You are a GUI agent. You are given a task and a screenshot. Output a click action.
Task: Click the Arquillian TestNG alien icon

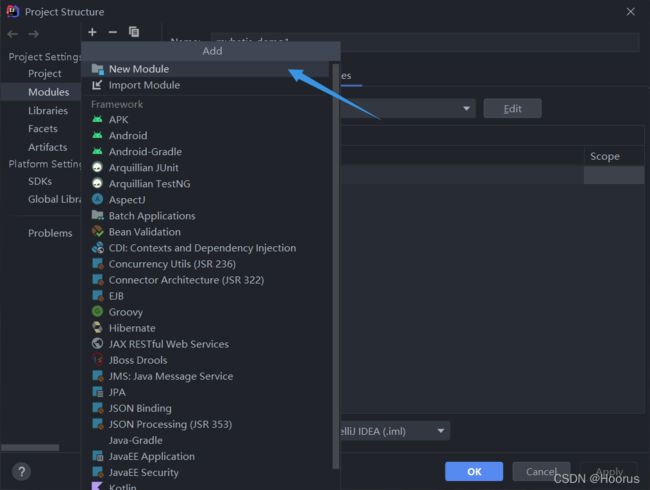pos(97,183)
